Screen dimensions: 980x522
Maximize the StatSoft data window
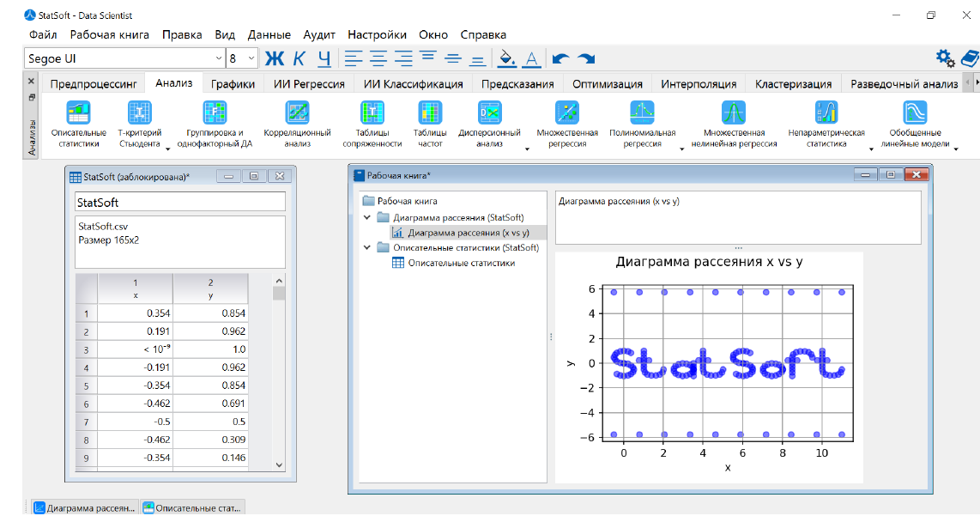coord(254,176)
